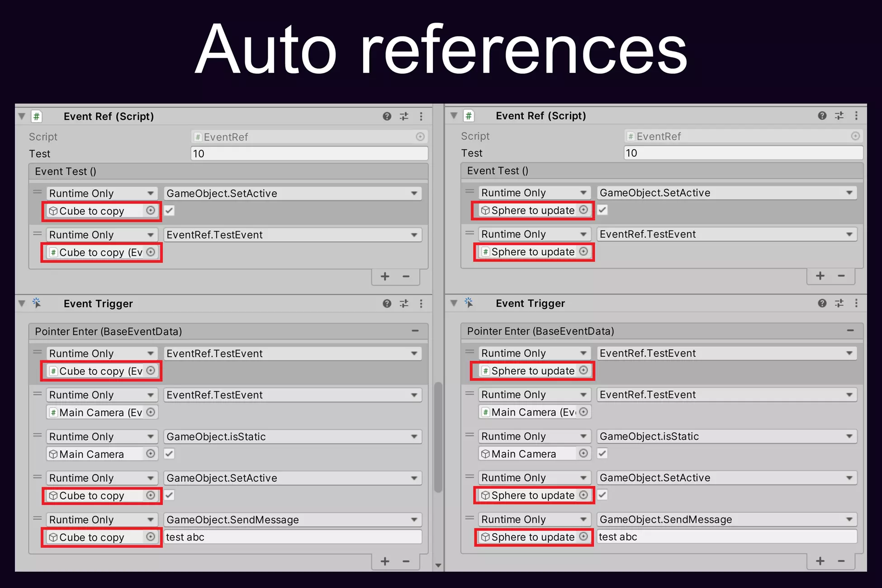Open the EventRef script asset picker

coord(420,137)
